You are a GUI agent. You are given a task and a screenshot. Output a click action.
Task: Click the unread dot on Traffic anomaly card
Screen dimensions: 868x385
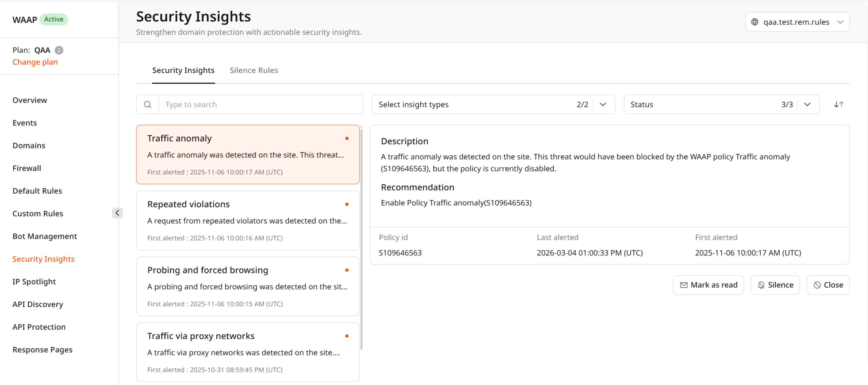pos(347,138)
